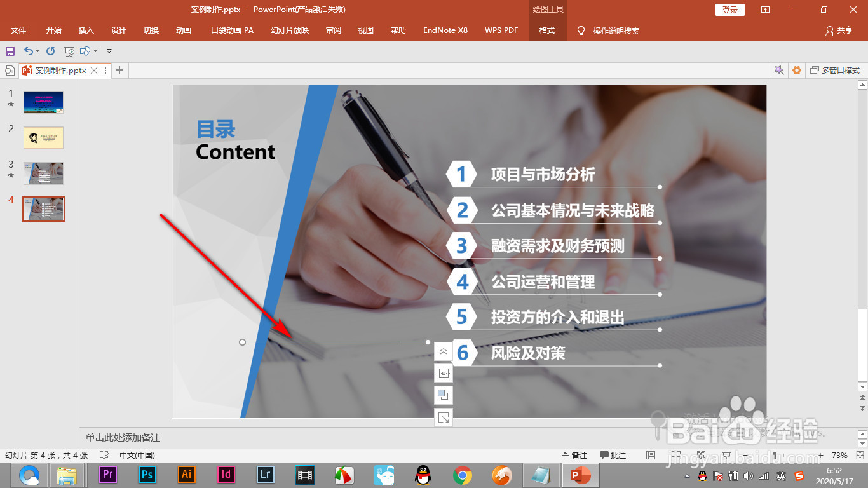Zoom out with the minus button
This screenshot has width=868, height=488.
click(745, 456)
